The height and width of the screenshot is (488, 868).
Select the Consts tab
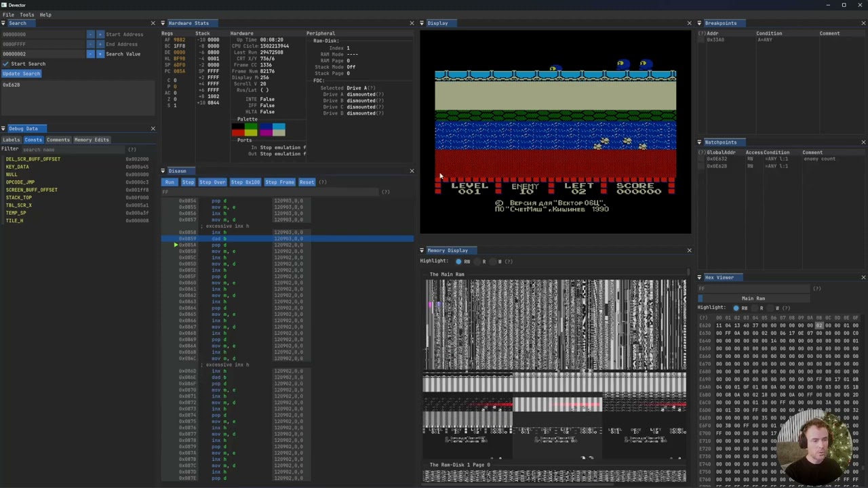[33, 140]
